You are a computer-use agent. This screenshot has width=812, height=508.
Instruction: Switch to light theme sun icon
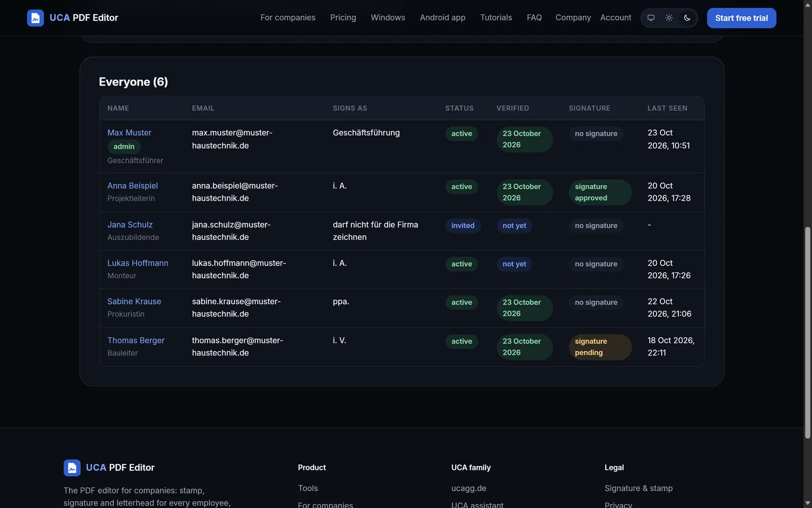669,18
